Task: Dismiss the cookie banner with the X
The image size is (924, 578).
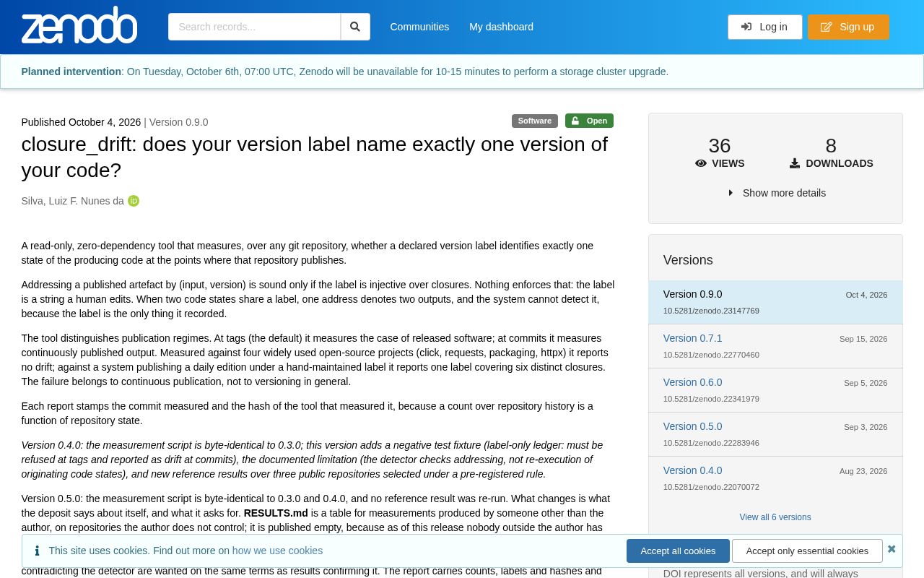Action: [892, 549]
